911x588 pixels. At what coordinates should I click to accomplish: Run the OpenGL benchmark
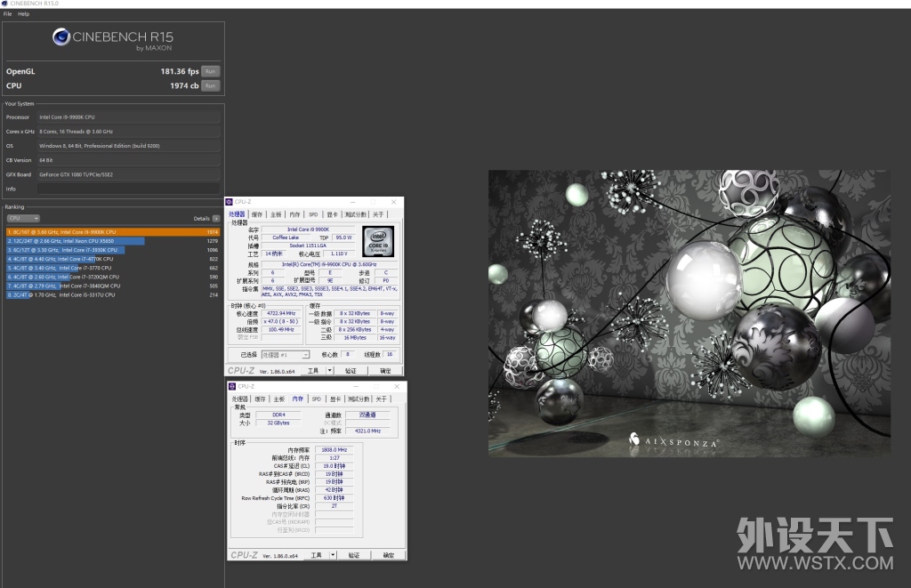coord(210,71)
